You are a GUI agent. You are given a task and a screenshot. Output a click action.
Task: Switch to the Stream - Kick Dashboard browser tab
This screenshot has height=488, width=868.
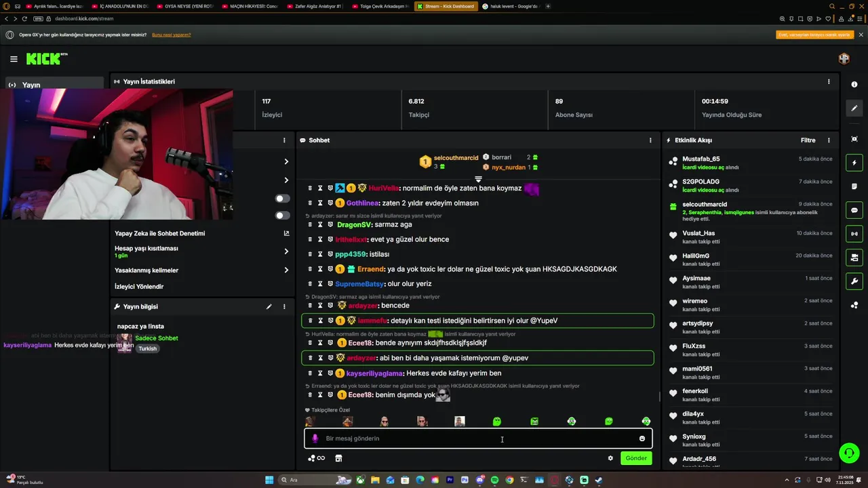(x=445, y=6)
